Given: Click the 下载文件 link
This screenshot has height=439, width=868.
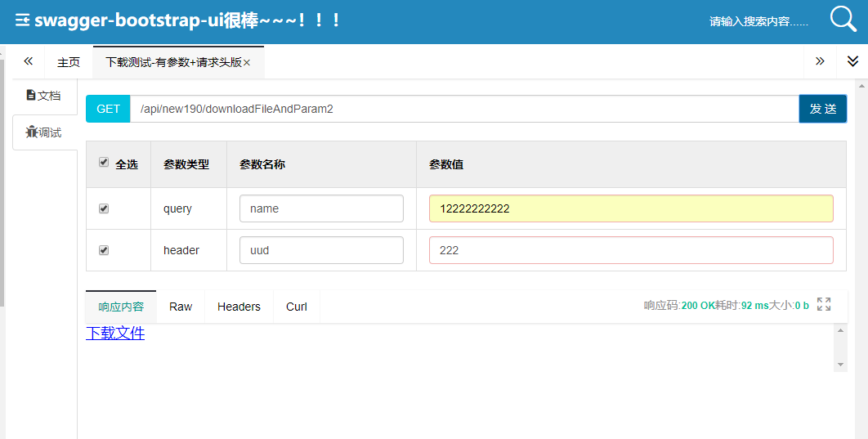Looking at the screenshot, I should (x=115, y=333).
